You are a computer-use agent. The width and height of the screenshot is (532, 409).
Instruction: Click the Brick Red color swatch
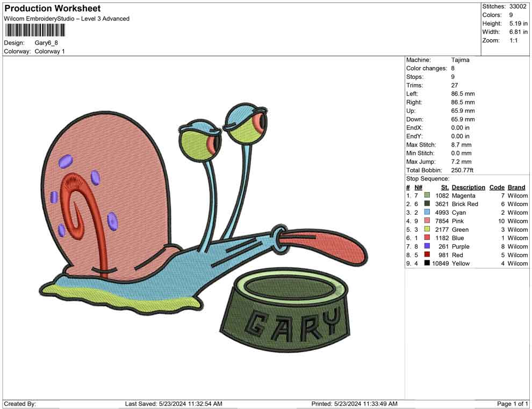pyautogui.click(x=427, y=203)
